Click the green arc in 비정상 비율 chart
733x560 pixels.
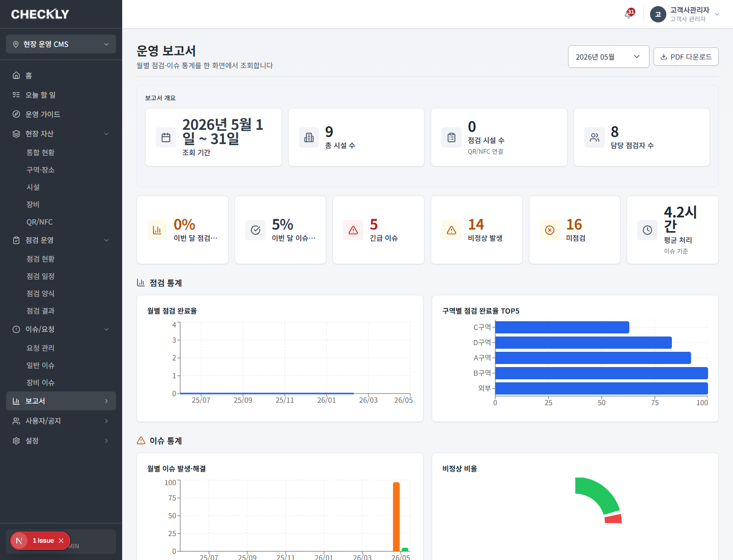tap(601, 493)
